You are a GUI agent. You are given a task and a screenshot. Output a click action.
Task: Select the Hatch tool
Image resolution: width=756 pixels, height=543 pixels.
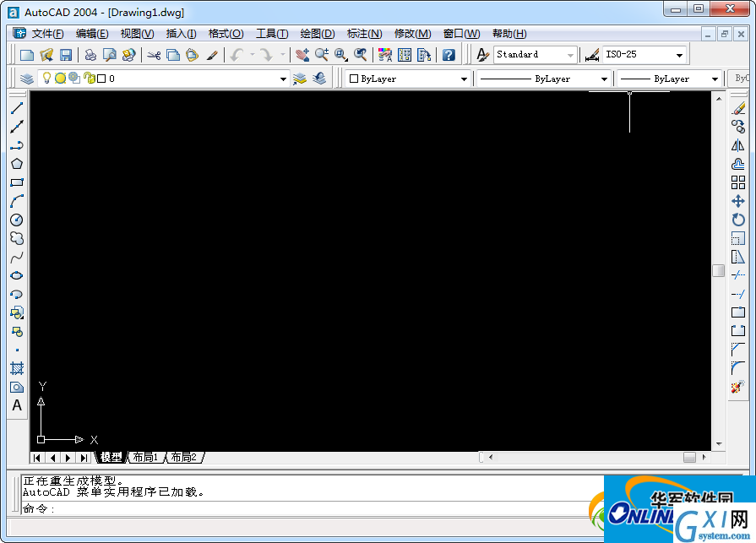17,368
